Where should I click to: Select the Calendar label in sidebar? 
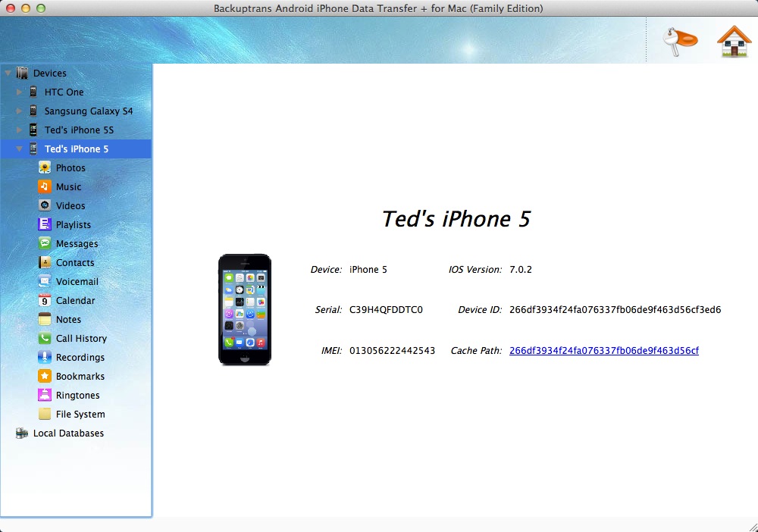coord(75,300)
